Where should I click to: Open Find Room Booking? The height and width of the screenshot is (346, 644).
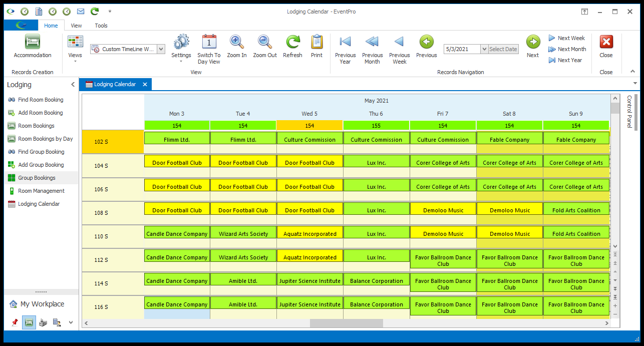pos(41,100)
